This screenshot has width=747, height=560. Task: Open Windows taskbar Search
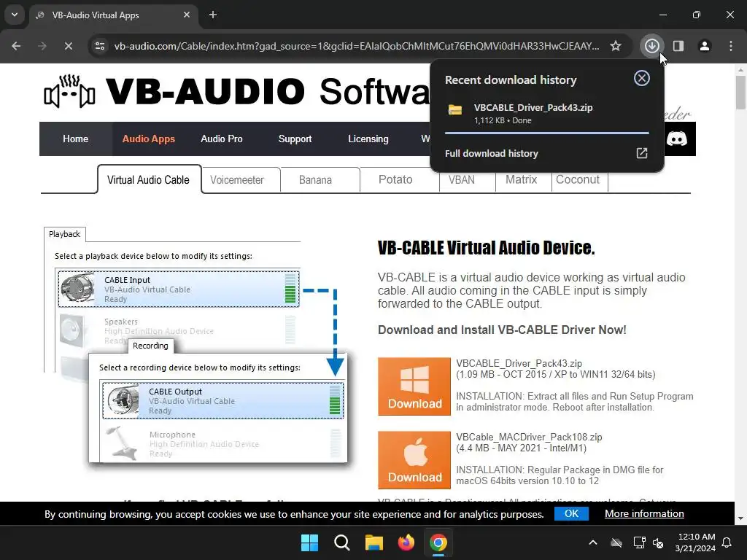click(341, 542)
